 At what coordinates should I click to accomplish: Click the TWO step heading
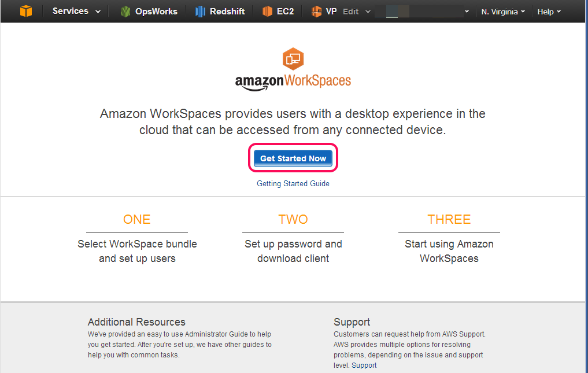point(293,219)
